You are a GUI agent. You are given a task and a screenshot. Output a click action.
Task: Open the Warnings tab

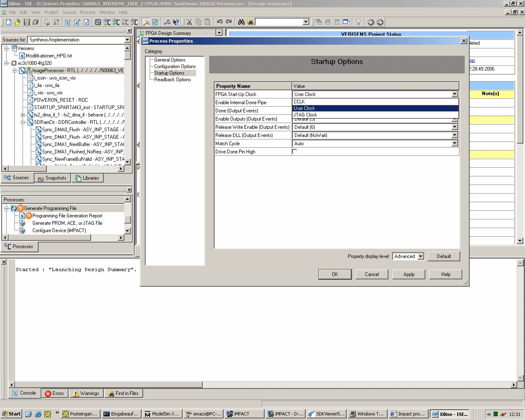(x=86, y=393)
